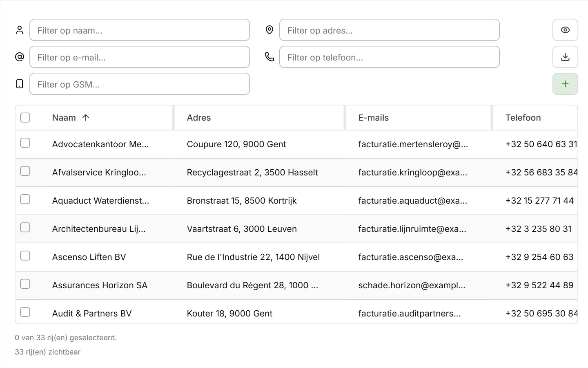The height and width of the screenshot is (368, 588).
Task: Click the '33 rij(en) zichtbaar' status text
Action: (48, 352)
